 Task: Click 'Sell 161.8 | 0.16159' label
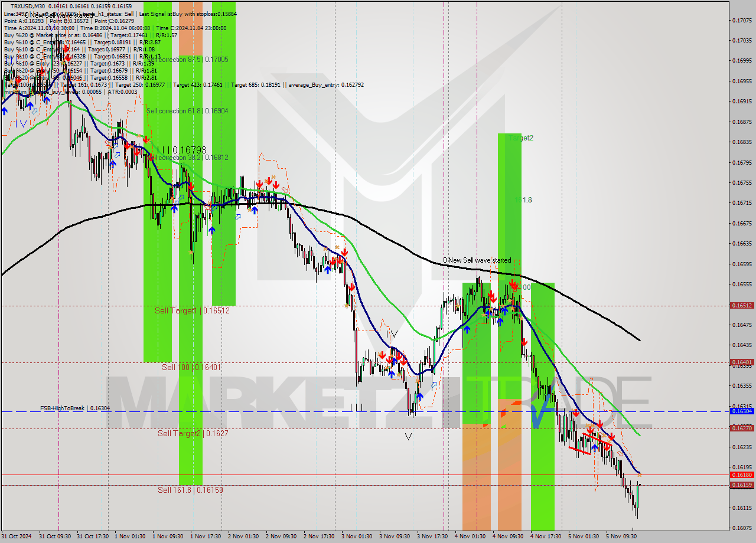(x=190, y=490)
